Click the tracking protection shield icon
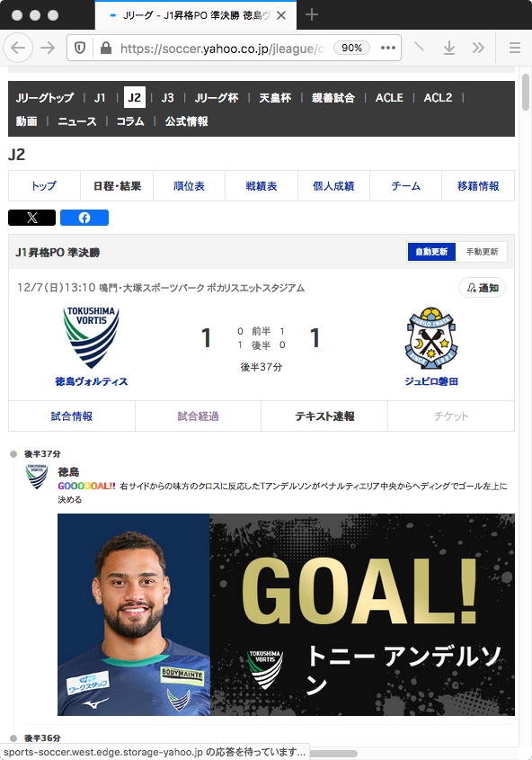The height and width of the screenshot is (760, 532). 80,48
